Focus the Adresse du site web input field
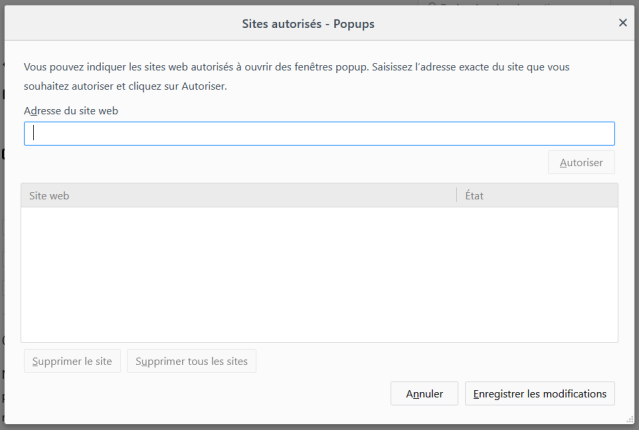The height and width of the screenshot is (430, 639). (319, 133)
